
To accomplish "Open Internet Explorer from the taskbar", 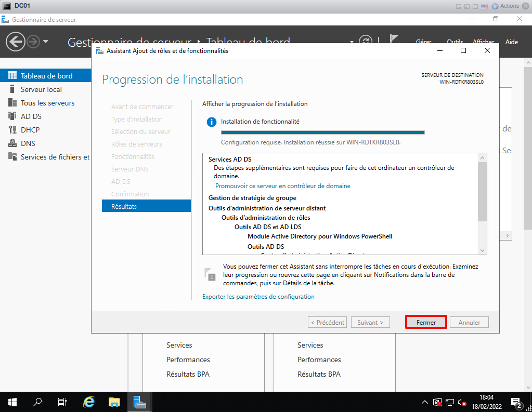I will [89, 402].
